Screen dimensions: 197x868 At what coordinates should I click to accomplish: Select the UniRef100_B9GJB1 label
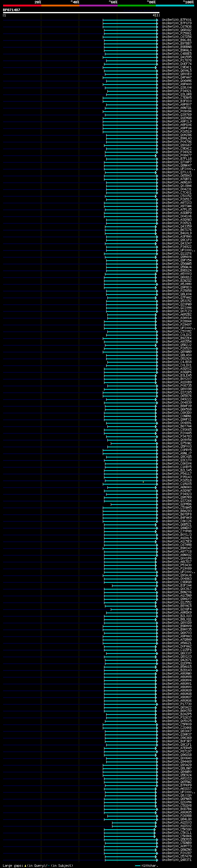(177, 40)
